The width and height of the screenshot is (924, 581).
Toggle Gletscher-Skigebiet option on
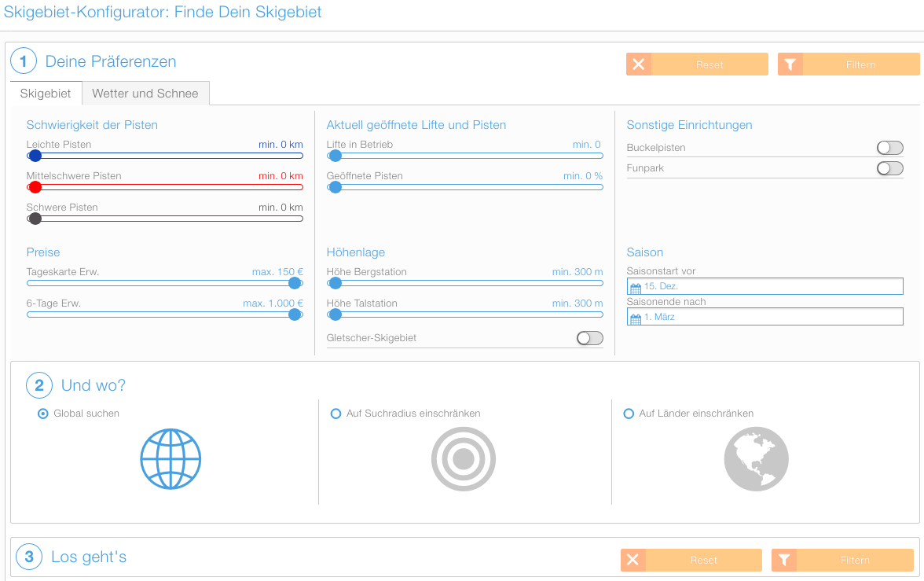pyautogui.click(x=589, y=338)
